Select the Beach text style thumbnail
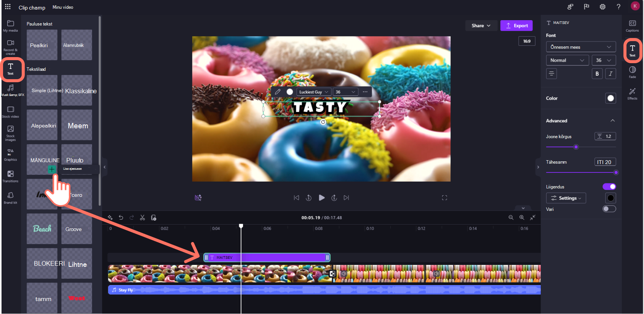The height and width of the screenshot is (314, 644). tap(42, 228)
